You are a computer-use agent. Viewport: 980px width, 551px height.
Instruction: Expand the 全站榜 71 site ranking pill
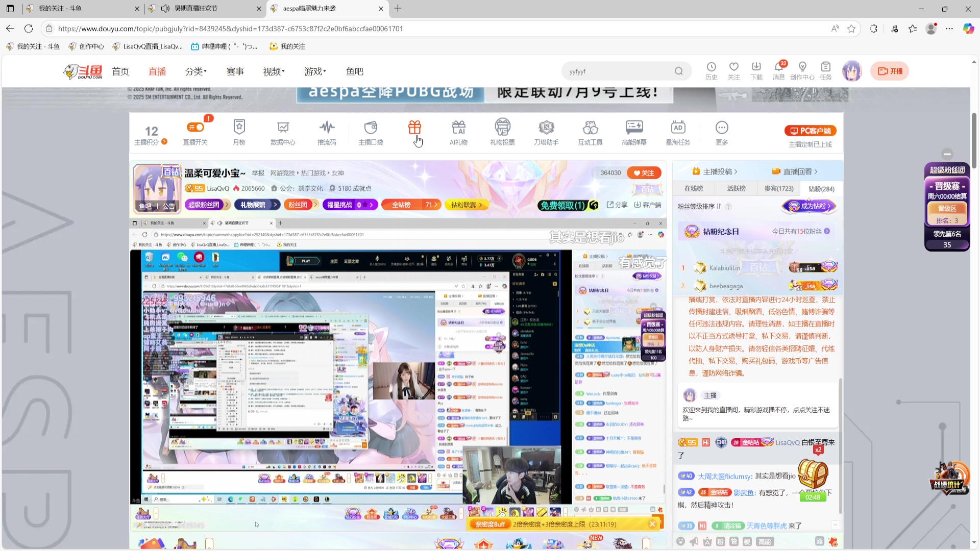[x=411, y=205]
